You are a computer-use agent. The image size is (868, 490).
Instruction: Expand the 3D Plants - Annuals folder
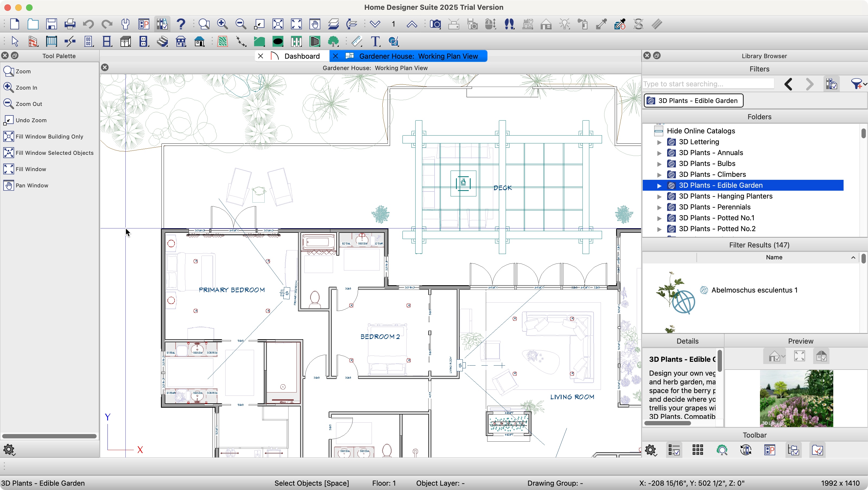click(659, 153)
